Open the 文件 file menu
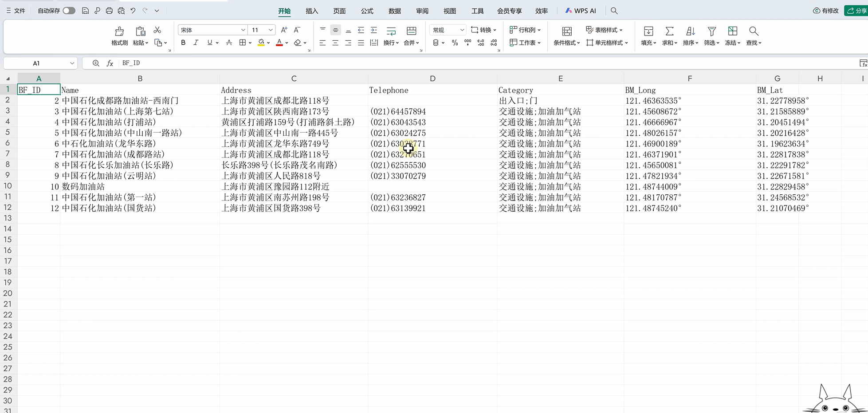 (x=16, y=11)
